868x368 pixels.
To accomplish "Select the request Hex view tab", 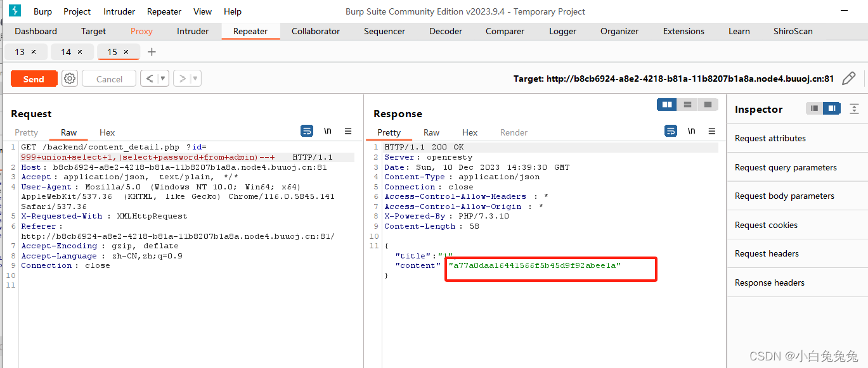I will [x=107, y=132].
